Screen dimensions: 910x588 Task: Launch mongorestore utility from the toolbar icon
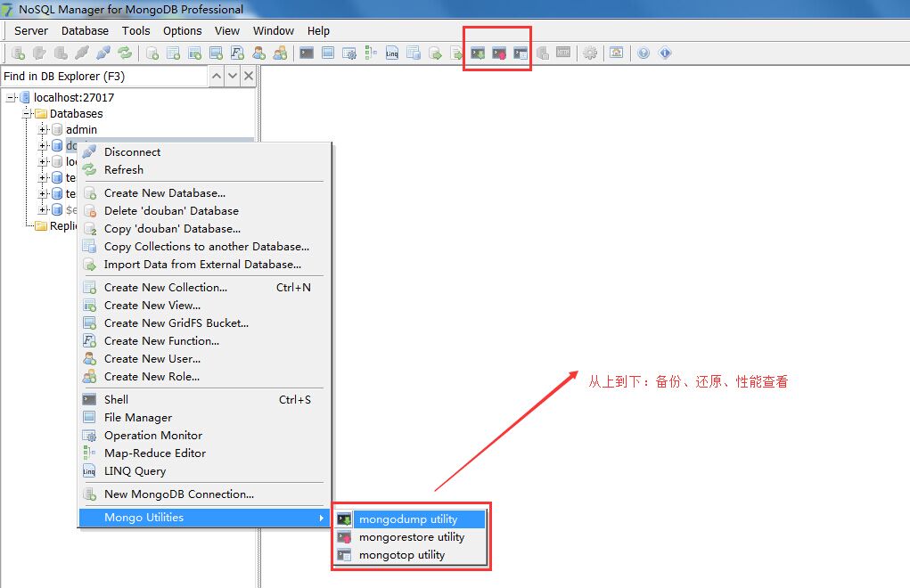click(499, 53)
